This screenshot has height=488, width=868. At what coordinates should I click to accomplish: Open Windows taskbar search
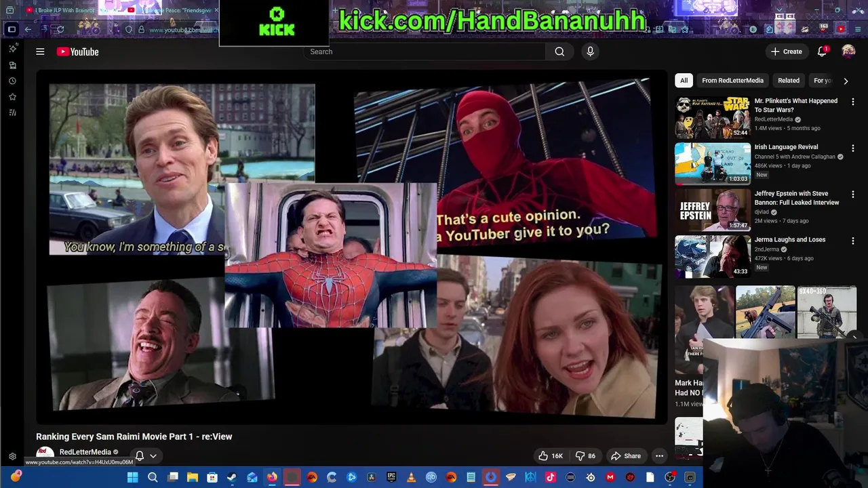click(153, 477)
